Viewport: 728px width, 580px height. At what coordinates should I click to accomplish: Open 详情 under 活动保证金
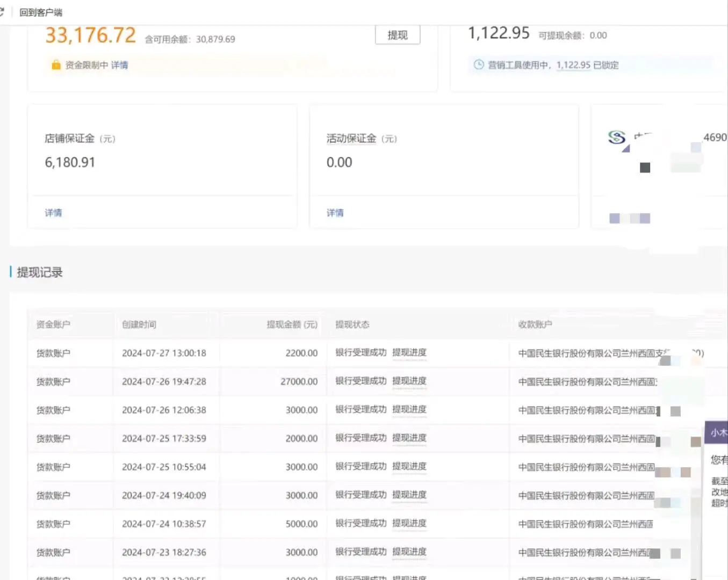coord(335,213)
